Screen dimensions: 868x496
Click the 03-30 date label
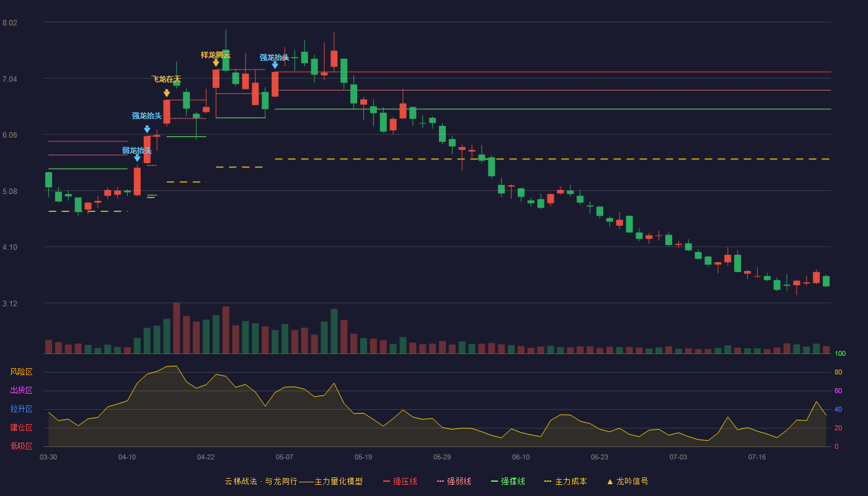48,457
